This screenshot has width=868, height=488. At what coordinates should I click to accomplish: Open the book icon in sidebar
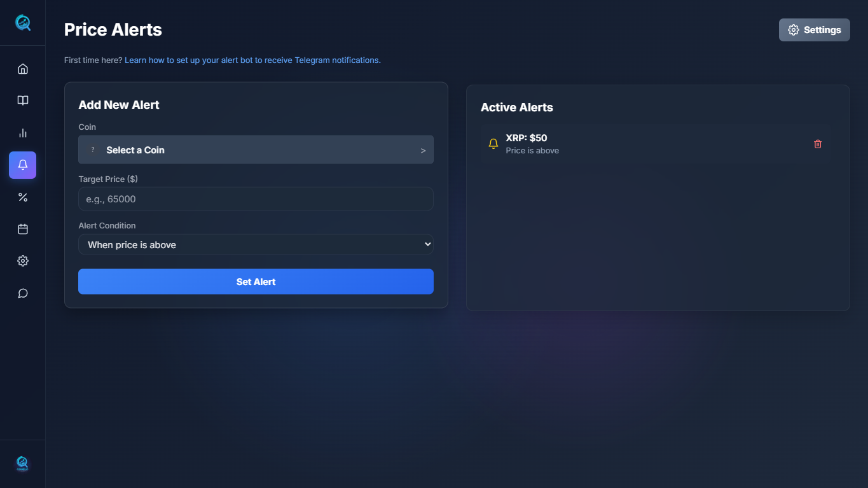pyautogui.click(x=23, y=101)
